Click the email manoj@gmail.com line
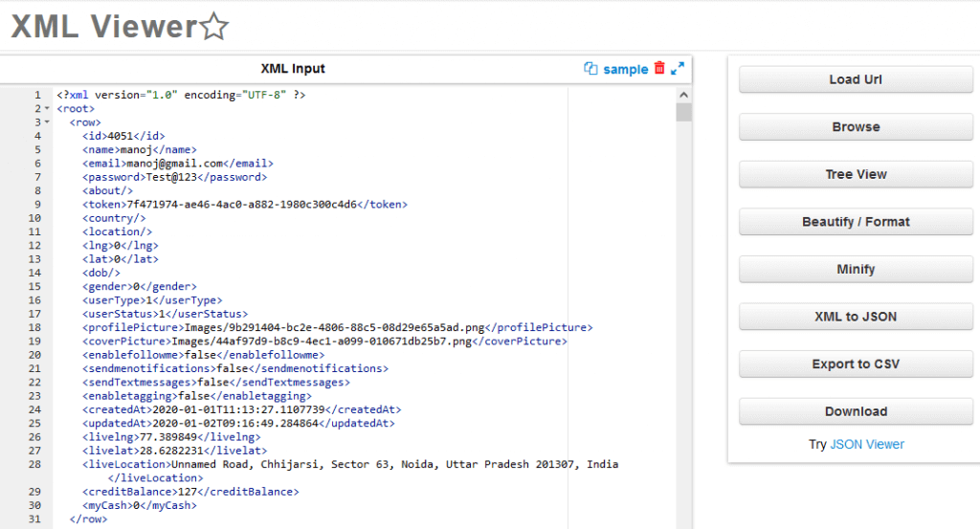 [178, 164]
